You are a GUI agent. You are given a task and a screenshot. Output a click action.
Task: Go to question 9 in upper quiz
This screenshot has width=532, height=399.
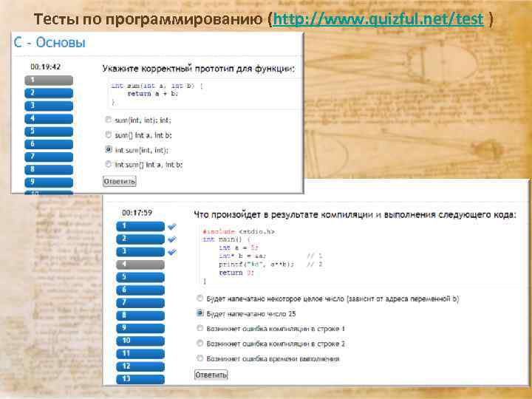(x=49, y=183)
